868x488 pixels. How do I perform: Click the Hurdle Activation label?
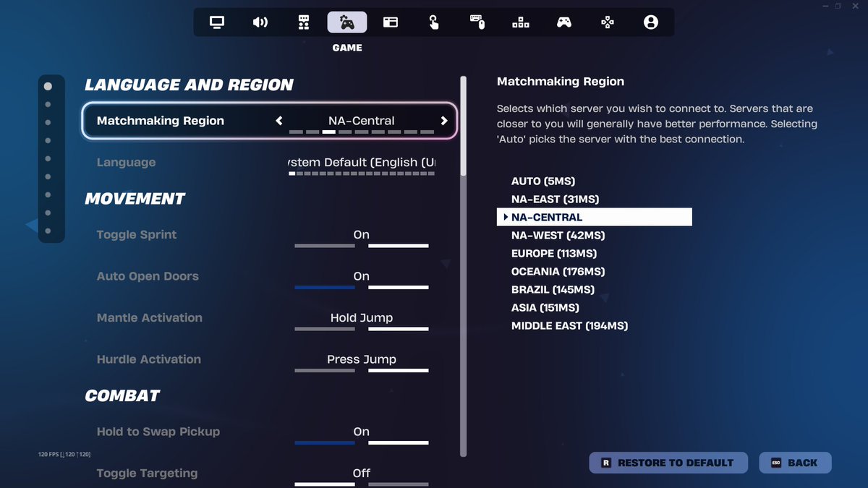149,359
